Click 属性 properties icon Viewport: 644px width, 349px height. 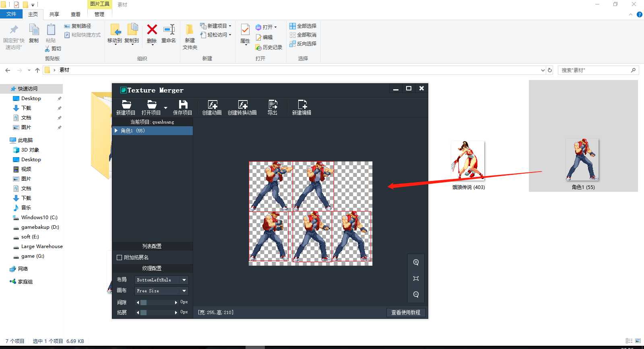[x=245, y=29]
